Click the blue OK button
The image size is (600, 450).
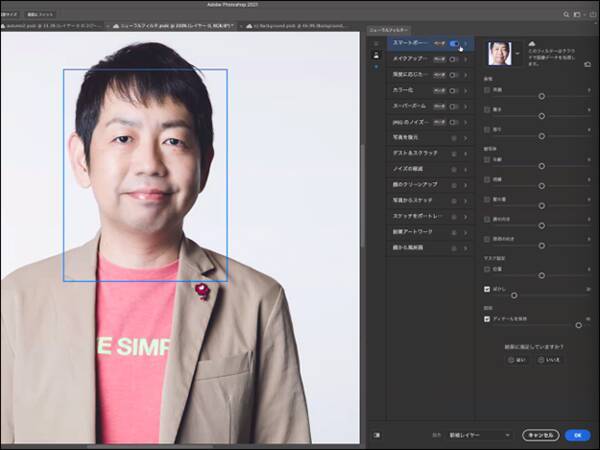[x=576, y=435]
